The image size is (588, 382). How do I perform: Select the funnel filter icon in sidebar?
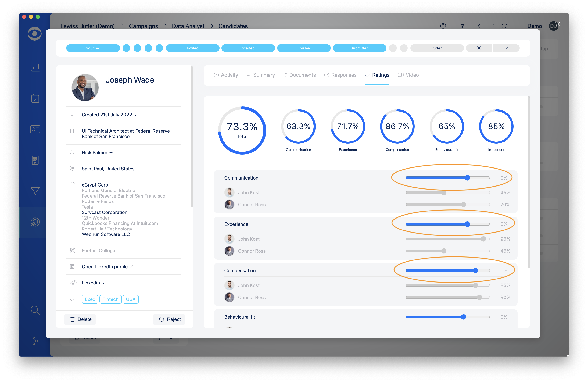35,191
